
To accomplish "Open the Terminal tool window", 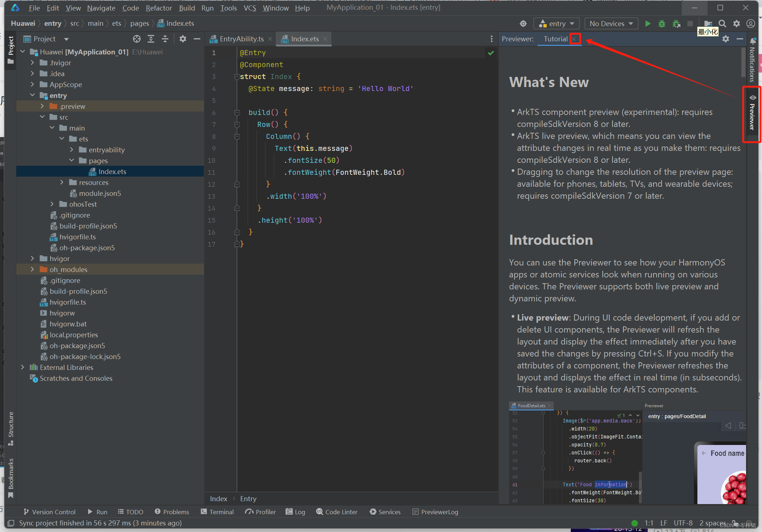I will coord(217,512).
